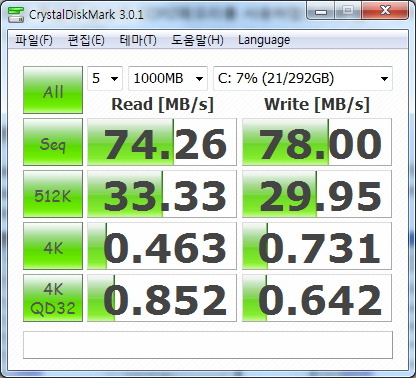Start the Seq benchmark test
The height and width of the screenshot is (378, 416).
(x=53, y=142)
